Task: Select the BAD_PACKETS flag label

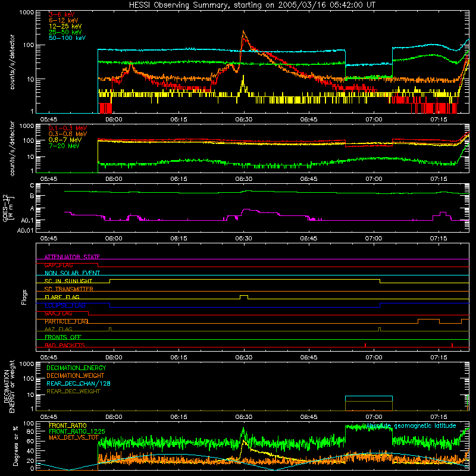Action: (65, 345)
